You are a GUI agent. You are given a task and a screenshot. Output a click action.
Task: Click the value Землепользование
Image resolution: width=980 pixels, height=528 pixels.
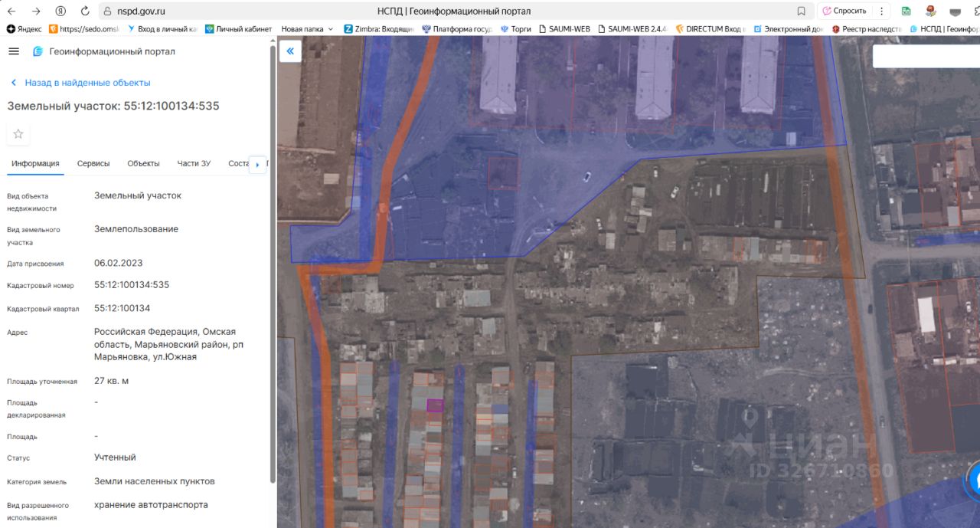(x=136, y=229)
